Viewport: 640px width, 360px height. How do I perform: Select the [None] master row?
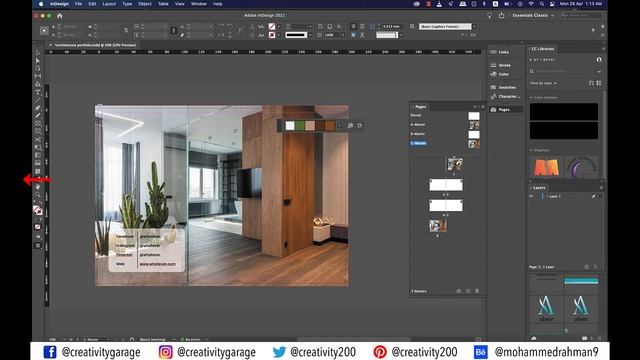(x=445, y=116)
